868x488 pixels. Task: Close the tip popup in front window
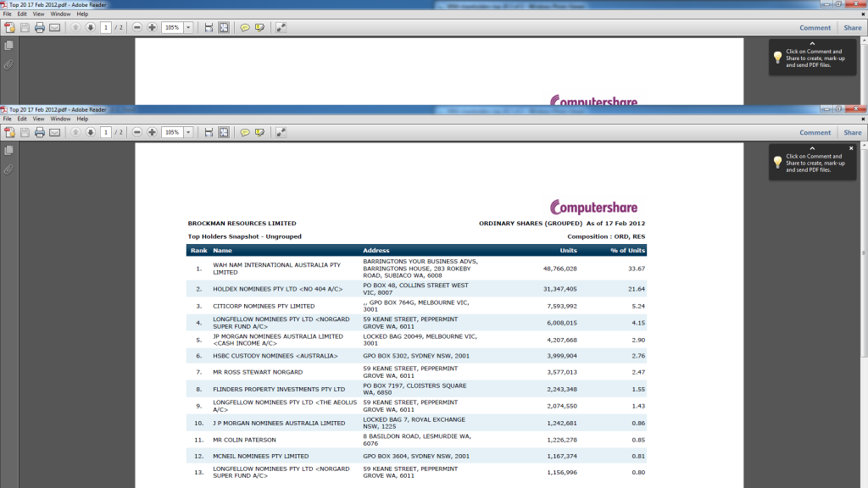coord(851,148)
